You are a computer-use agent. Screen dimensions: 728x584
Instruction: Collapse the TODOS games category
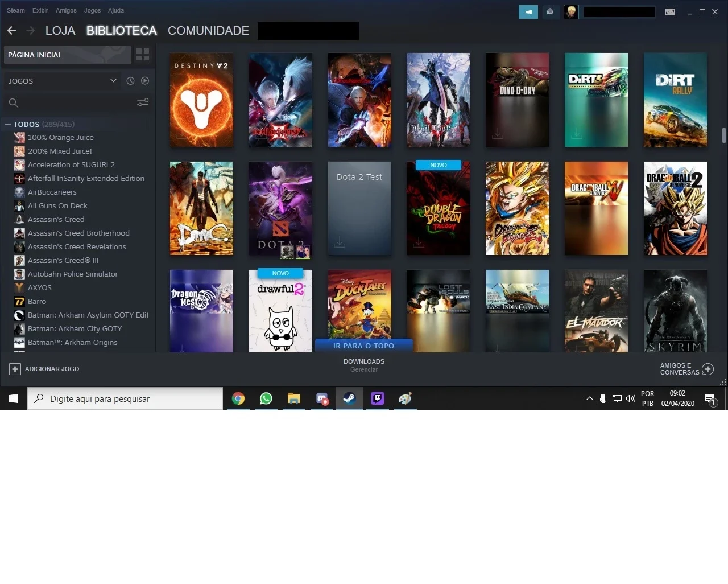coord(8,124)
